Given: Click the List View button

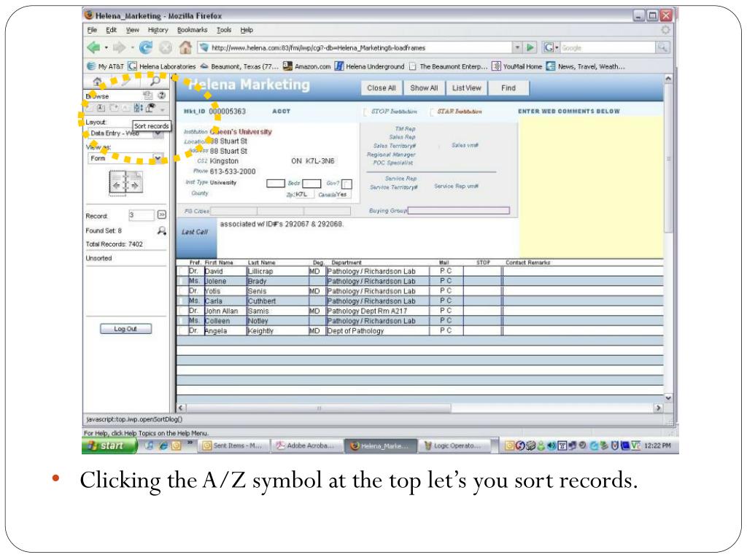Looking at the screenshot, I should 466,88.
